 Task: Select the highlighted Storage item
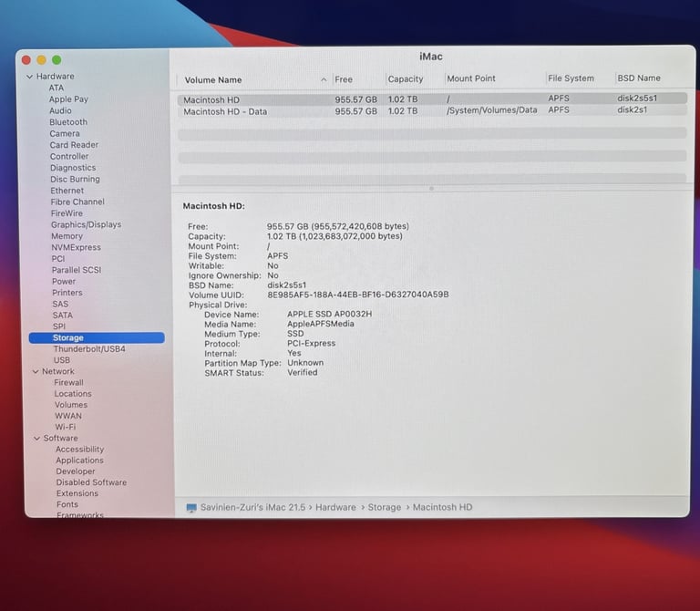(x=97, y=337)
